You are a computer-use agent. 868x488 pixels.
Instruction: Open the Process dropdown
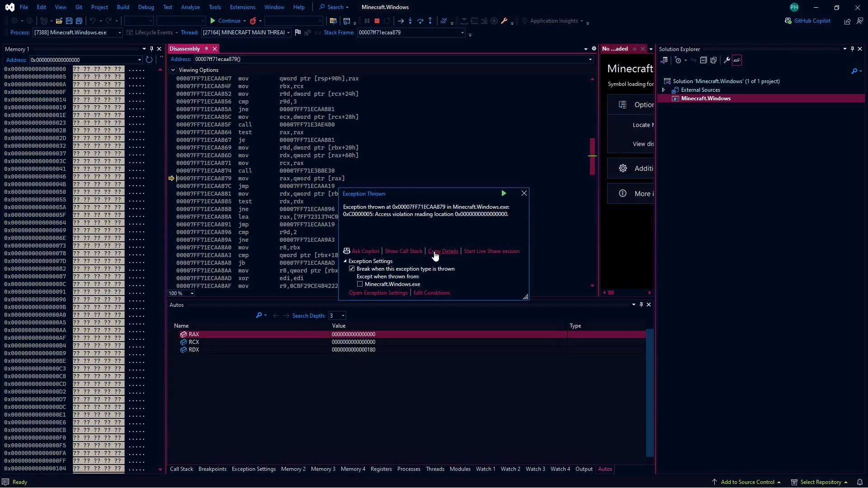[x=119, y=33]
